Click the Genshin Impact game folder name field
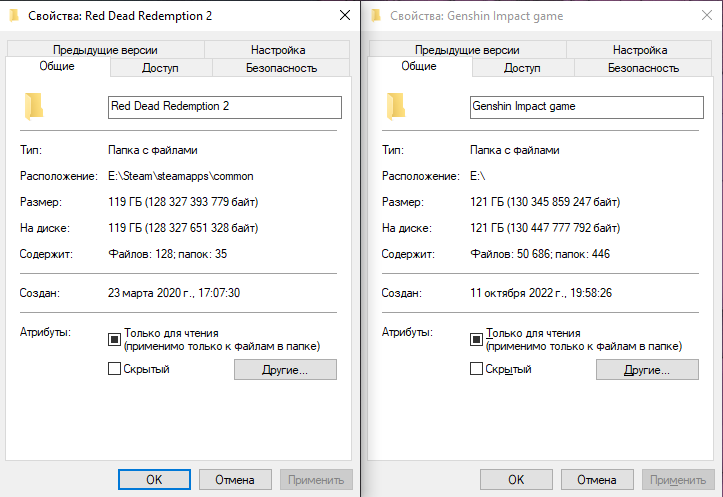723x497 pixels. (586, 107)
